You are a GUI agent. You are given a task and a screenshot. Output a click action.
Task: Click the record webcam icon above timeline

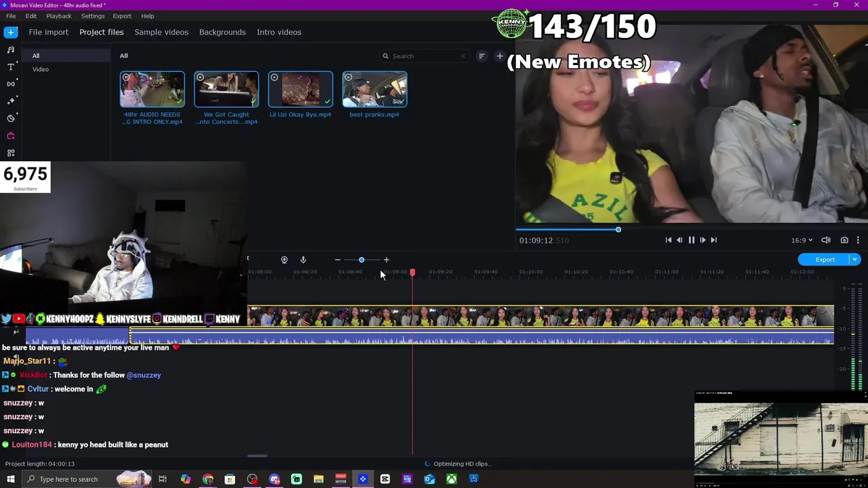click(x=284, y=260)
